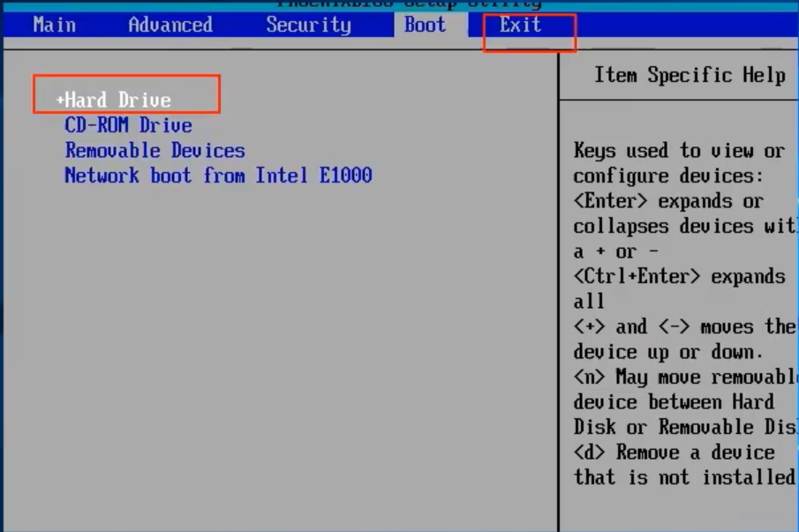Image resolution: width=799 pixels, height=532 pixels.
Task: Choose the Removable Devices boot entry
Action: (x=155, y=151)
